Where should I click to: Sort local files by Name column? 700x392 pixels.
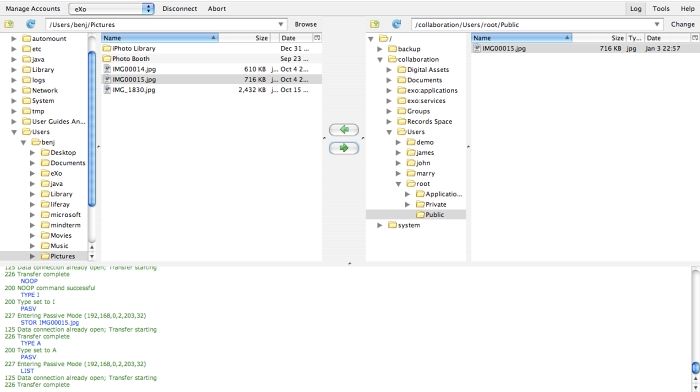point(160,38)
